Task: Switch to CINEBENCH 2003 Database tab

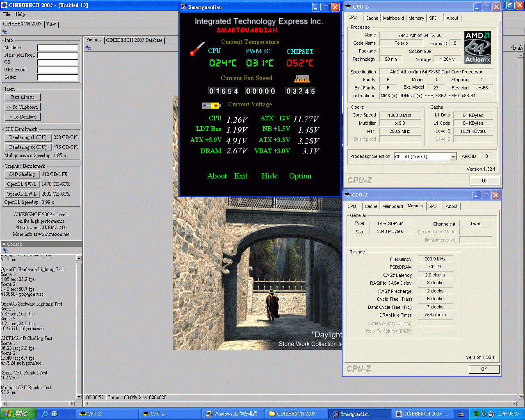Action: 134,40
